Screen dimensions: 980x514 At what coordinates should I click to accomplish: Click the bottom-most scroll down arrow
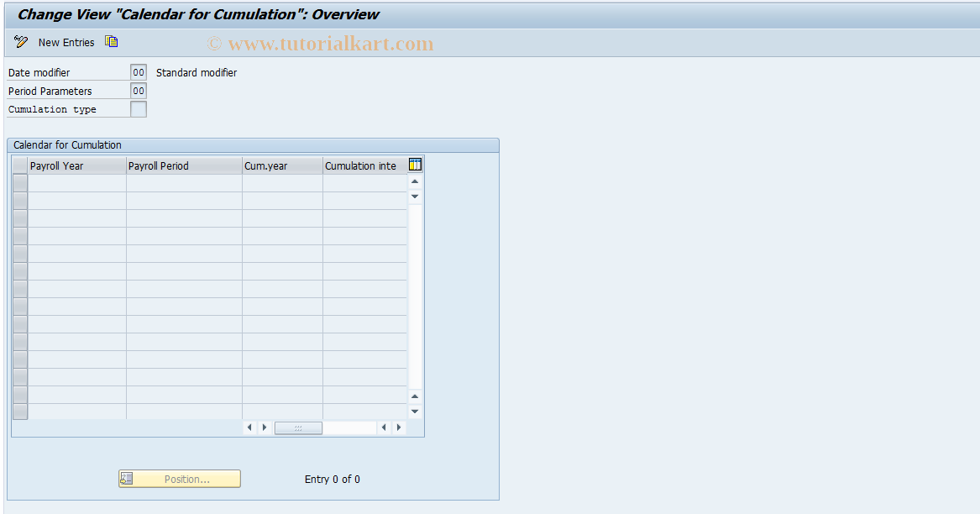(x=415, y=412)
